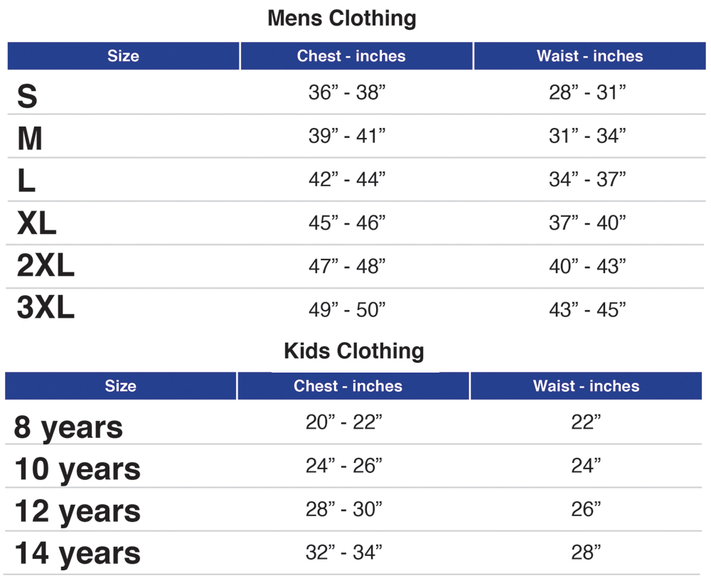Image resolution: width=711 pixels, height=588 pixels.
Task: Select the 10 years size row
Action: click(x=353, y=466)
